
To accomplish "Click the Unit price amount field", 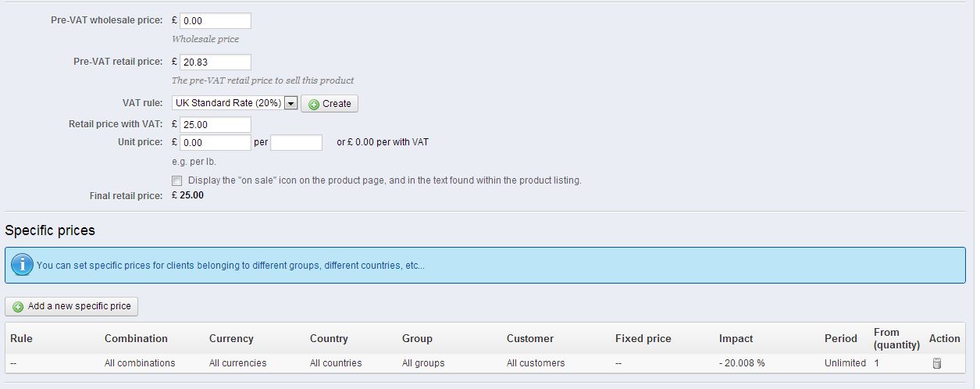I will (215, 143).
